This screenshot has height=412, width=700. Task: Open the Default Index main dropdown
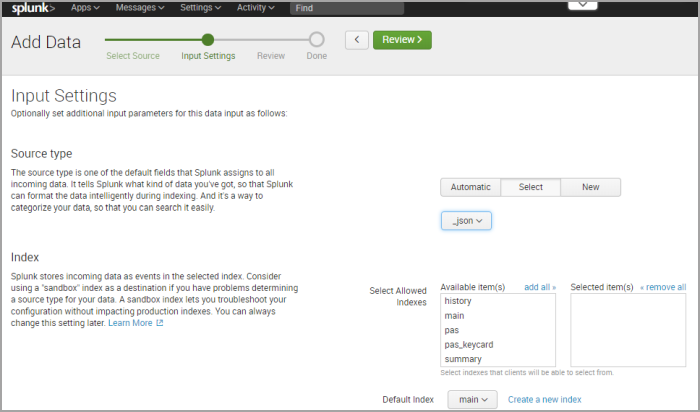point(472,400)
